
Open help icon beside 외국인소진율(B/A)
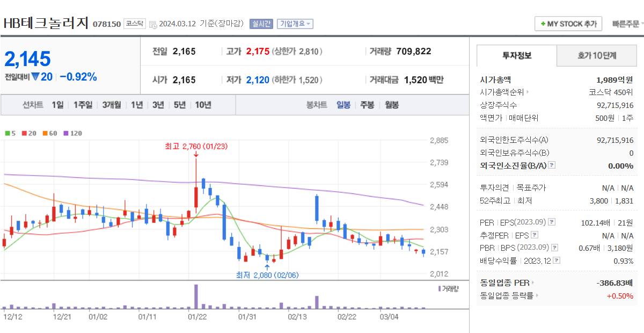552,165
